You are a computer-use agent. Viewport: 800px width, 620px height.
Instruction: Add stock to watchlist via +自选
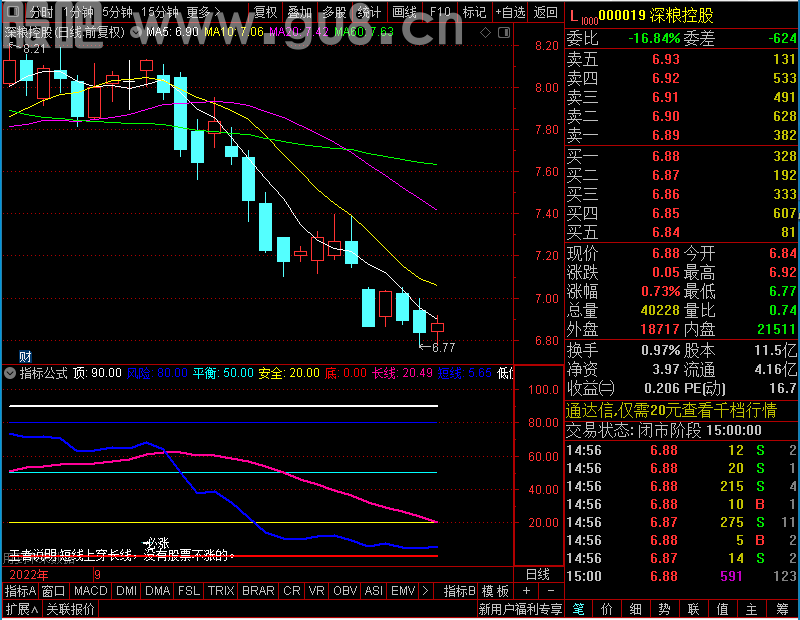510,12
